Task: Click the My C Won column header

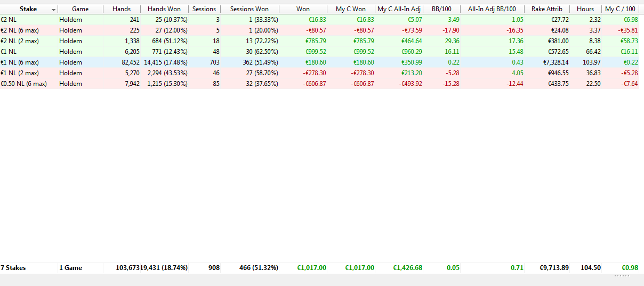Action: pyautogui.click(x=351, y=9)
